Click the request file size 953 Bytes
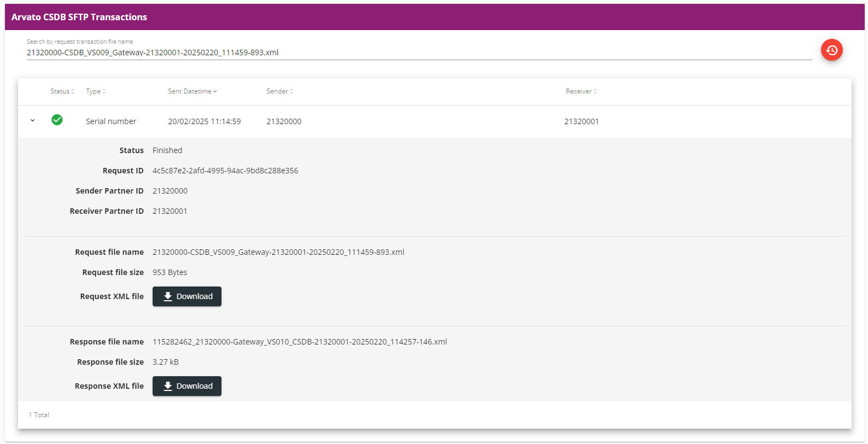Viewport: 868px width, 444px height. 170,272
